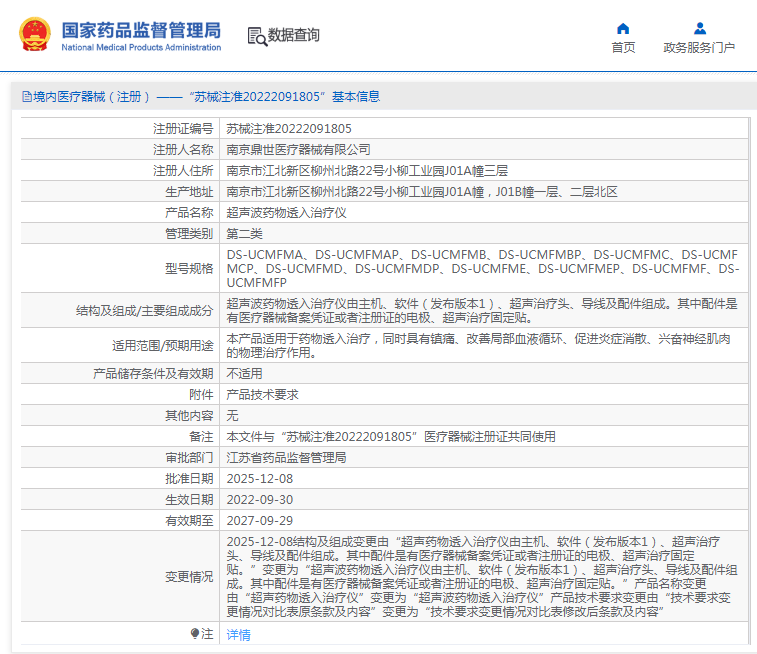Click the 产品技术要求 attachment value
The width and height of the screenshot is (757, 654).
(x=262, y=394)
